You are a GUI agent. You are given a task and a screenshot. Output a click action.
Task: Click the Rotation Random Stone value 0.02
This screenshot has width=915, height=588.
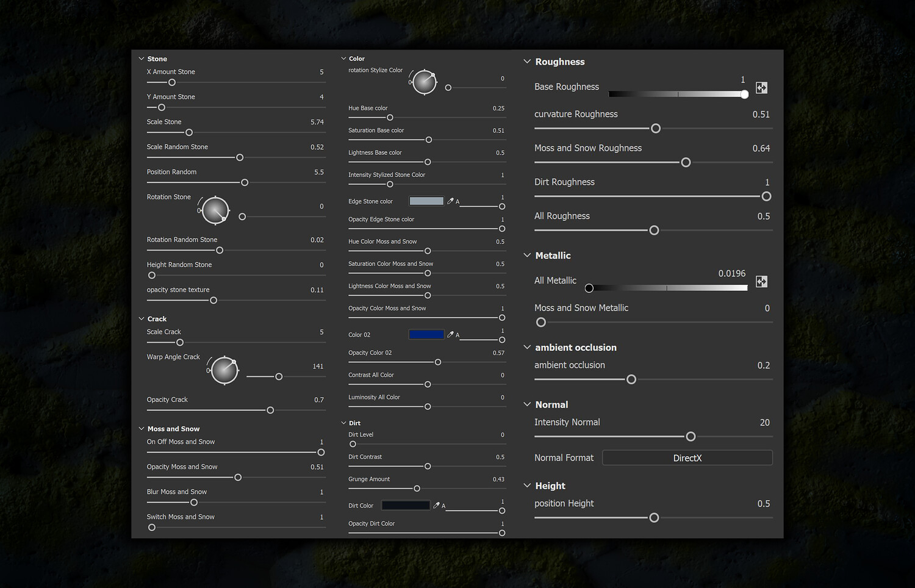tap(317, 240)
